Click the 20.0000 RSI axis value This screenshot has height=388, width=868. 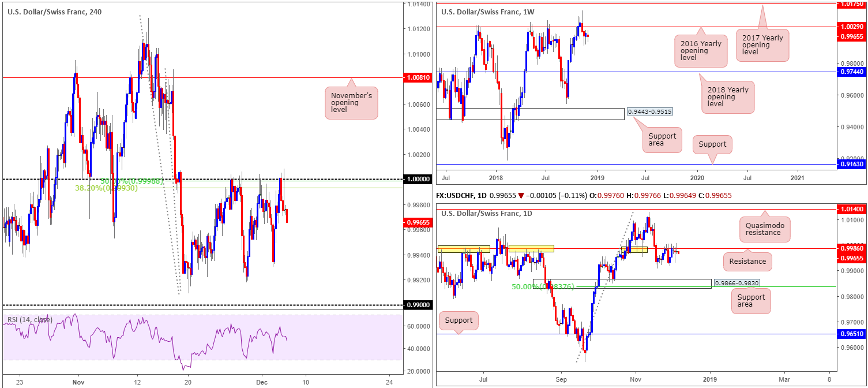(x=418, y=371)
